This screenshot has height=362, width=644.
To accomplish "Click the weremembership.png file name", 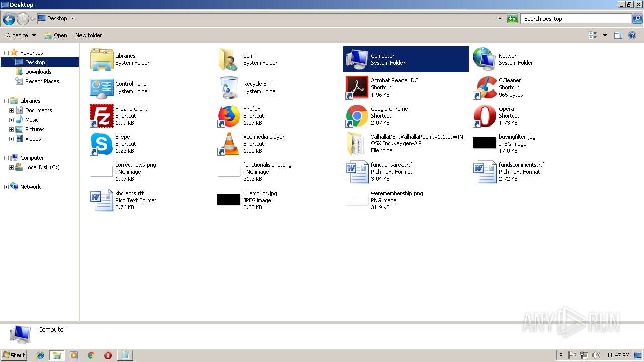I will pos(396,193).
